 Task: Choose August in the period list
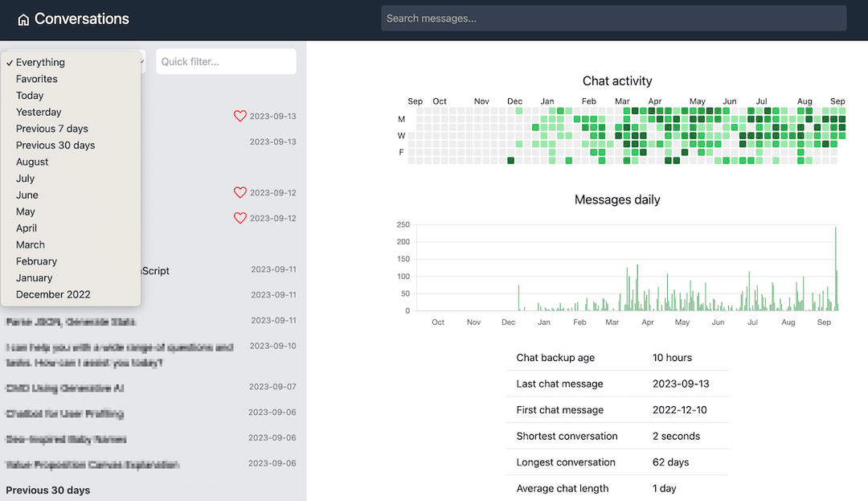[x=32, y=162]
